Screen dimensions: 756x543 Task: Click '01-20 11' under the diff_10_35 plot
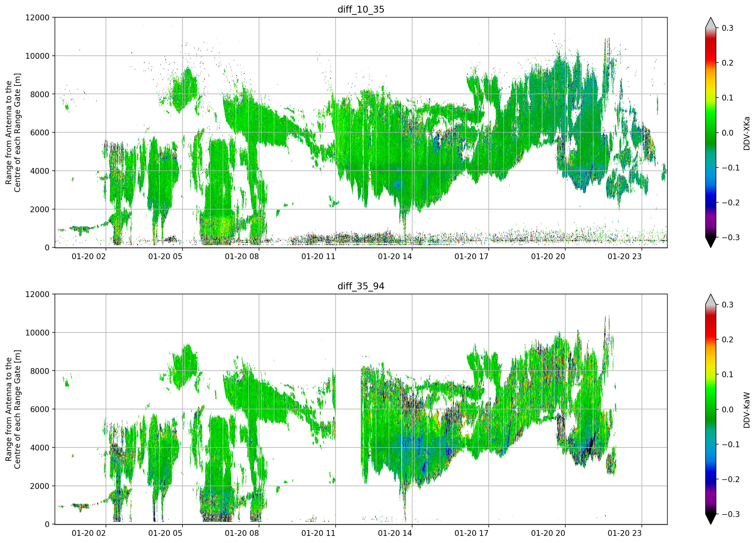318,256
